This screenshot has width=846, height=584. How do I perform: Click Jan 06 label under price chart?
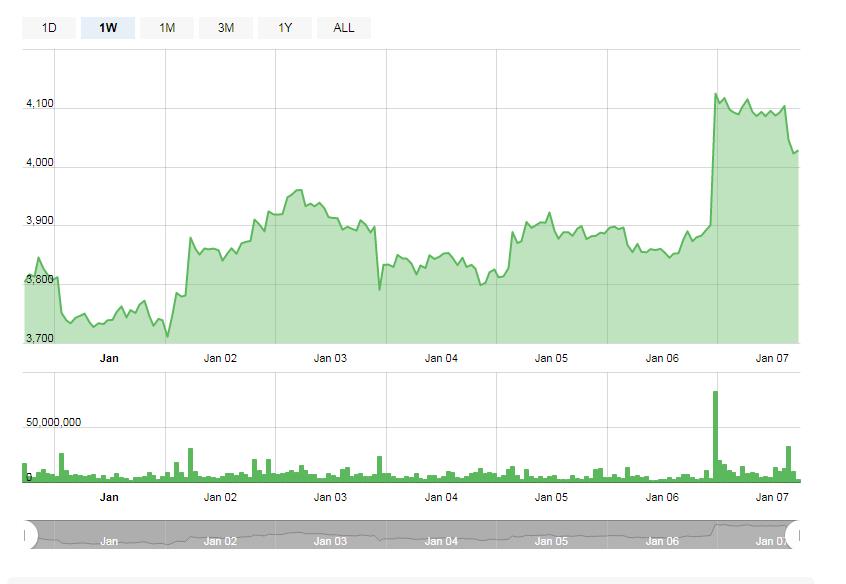[x=662, y=358]
